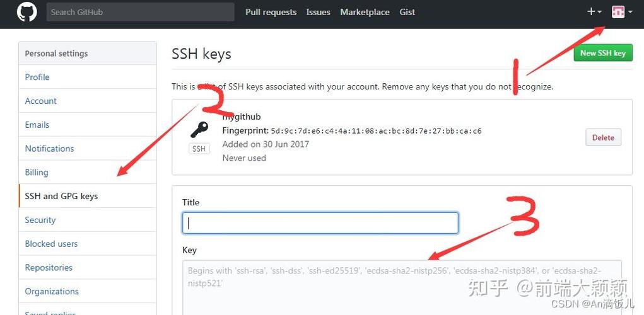
Task: Click the GitHub Octocat logo
Action: tap(27, 12)
